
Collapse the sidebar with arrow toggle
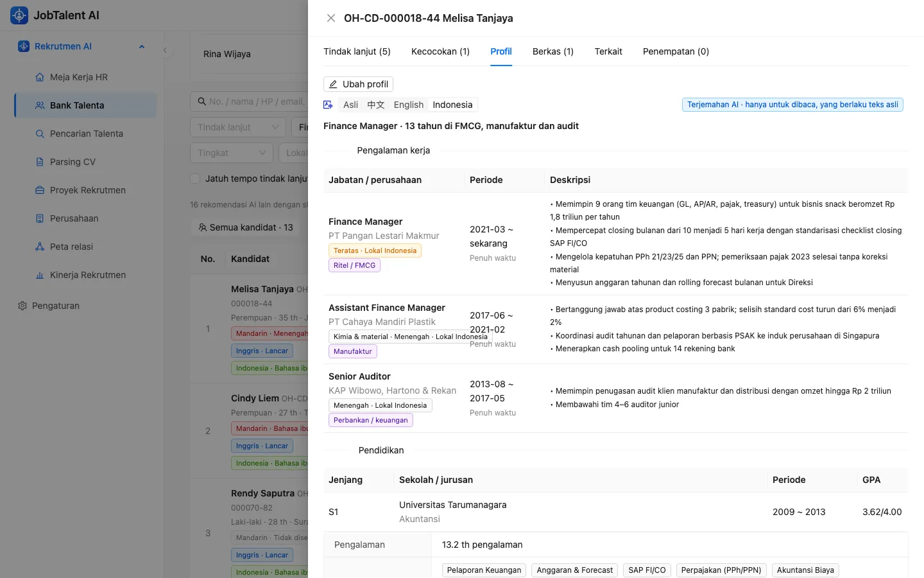(165, 50)
